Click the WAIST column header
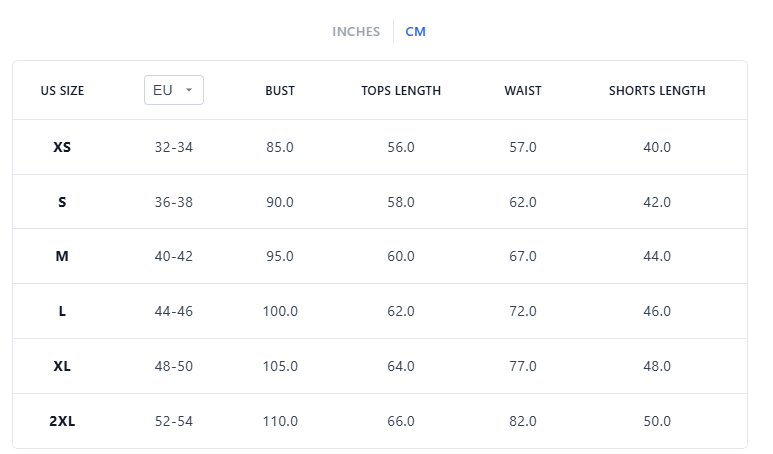The image size is (773, 454). [523, 91]
